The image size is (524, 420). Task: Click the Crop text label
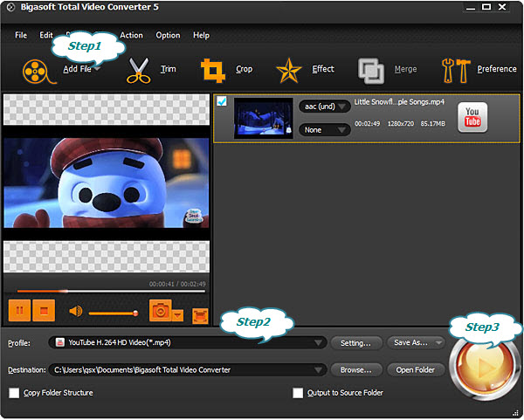click(x=244, y=69)
